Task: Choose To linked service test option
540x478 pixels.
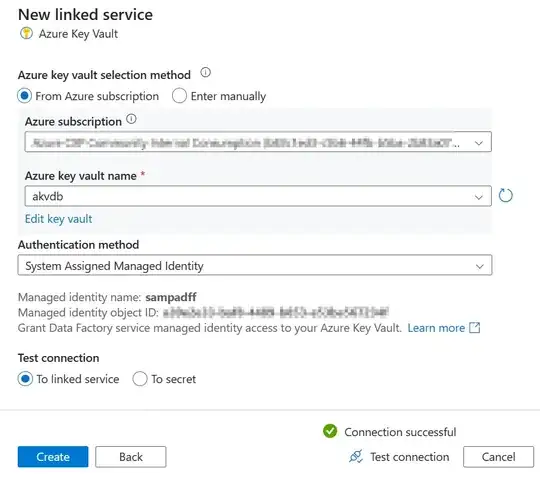Action: point(25,379)
